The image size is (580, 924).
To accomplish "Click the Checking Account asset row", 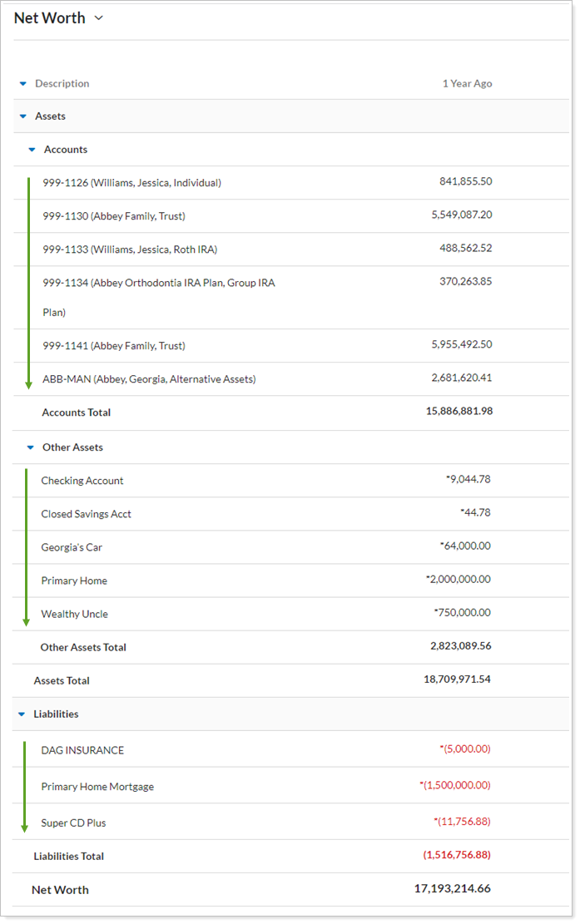I will 82,481.
